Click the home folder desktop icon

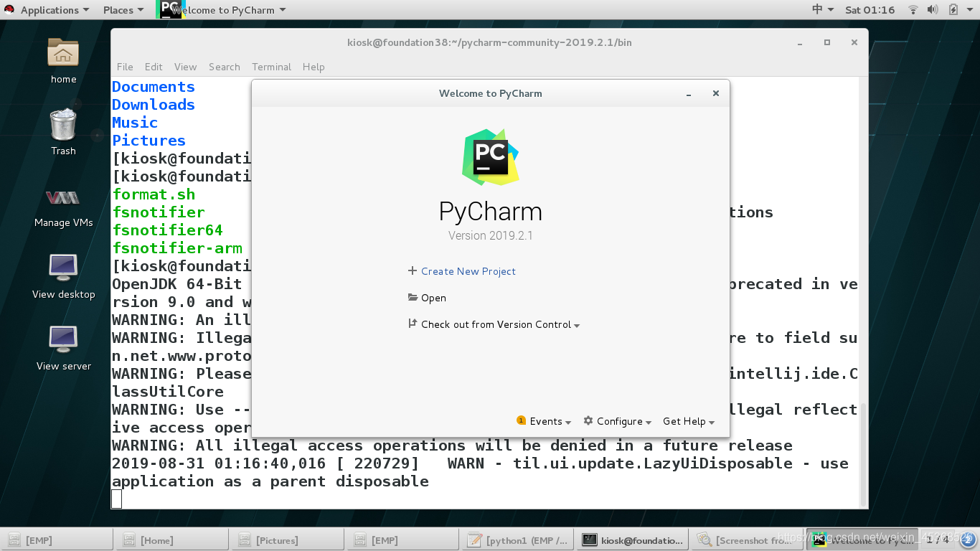(x=63, y=60)
